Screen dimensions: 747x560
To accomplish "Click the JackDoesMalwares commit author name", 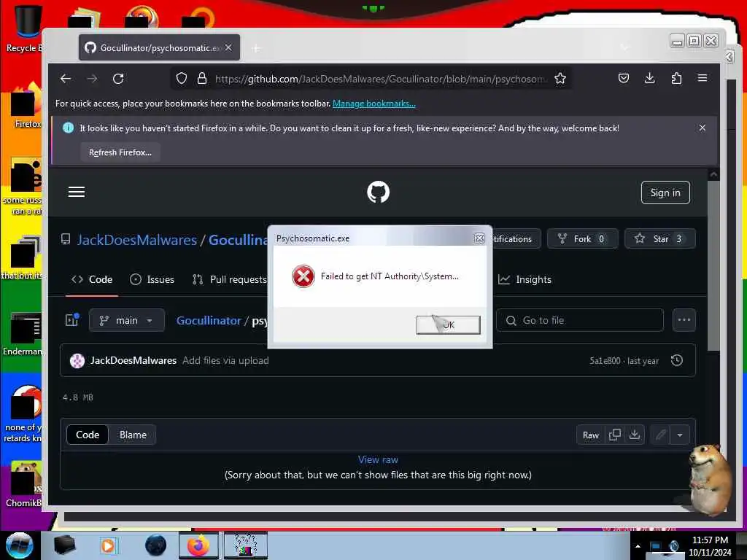I will tap(133, 360).
